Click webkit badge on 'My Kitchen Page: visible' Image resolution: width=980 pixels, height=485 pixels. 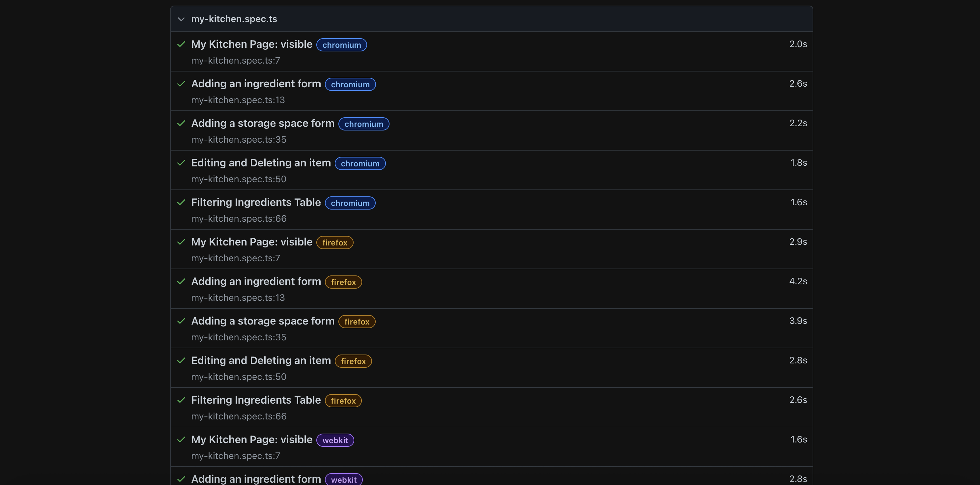pos(335,441)
